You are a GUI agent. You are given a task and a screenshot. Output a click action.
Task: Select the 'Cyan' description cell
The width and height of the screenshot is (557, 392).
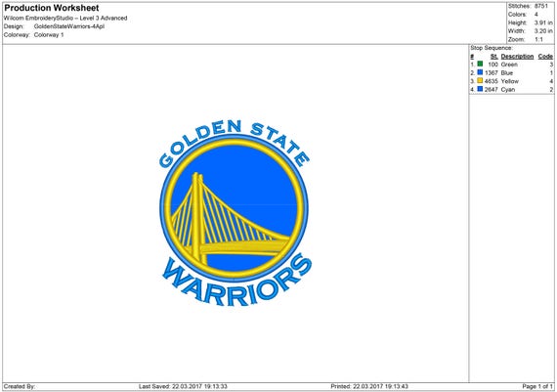(x=508, y=90)
